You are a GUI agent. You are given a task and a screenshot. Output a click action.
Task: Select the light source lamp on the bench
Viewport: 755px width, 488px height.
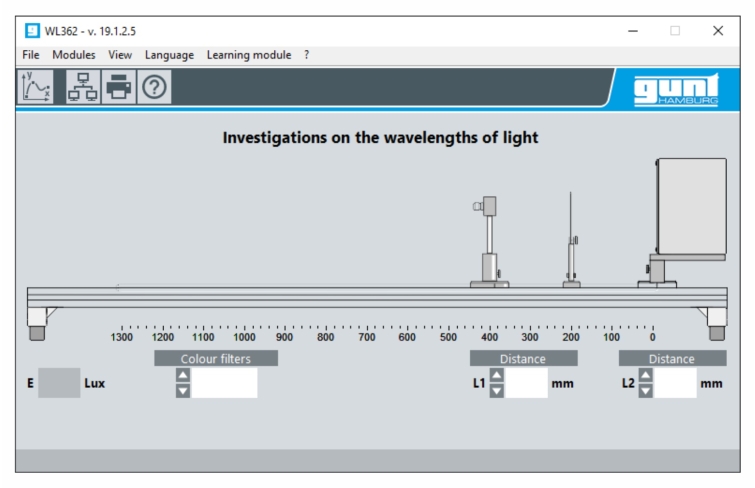pos(489,242)
